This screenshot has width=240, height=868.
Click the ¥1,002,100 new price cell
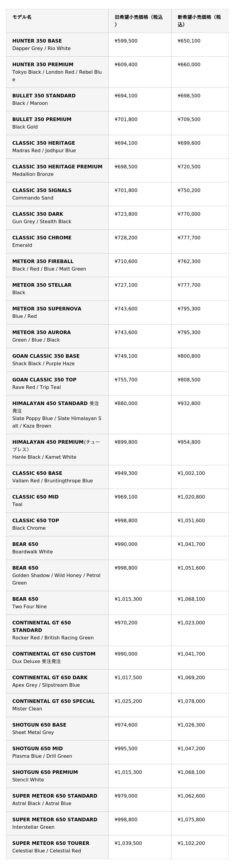pos(191,473)
